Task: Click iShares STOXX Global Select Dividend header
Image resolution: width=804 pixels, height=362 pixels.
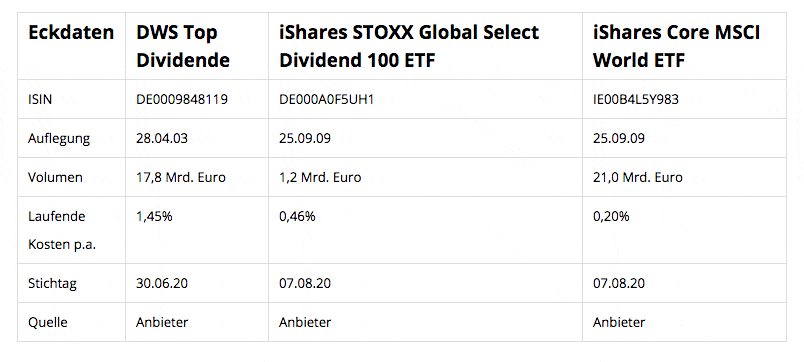Action: coord(409,46)
